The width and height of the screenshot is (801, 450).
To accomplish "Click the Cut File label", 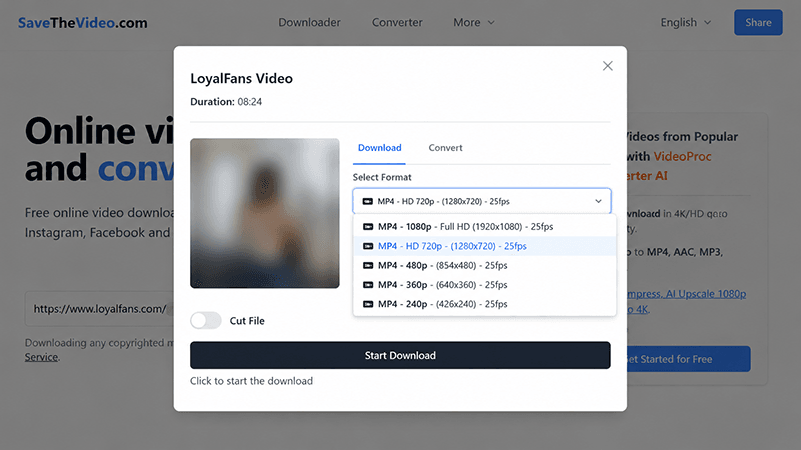I will tap(247, 321).
